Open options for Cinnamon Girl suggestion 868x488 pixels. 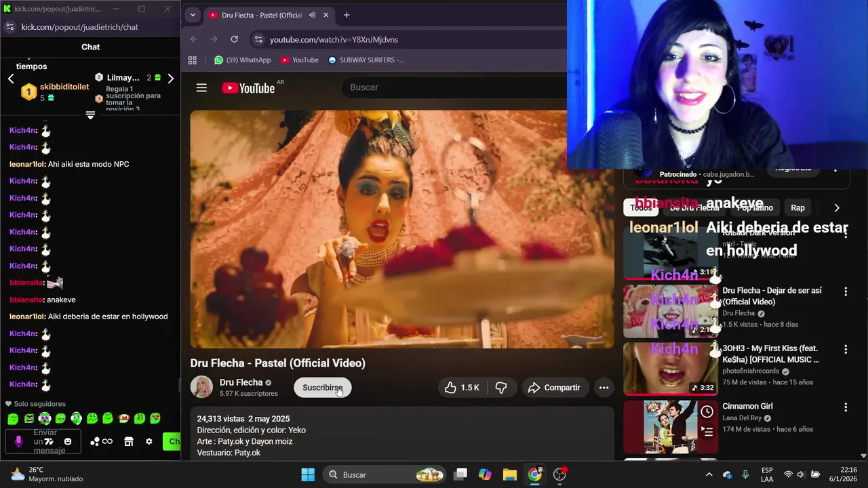click(846, 407)
